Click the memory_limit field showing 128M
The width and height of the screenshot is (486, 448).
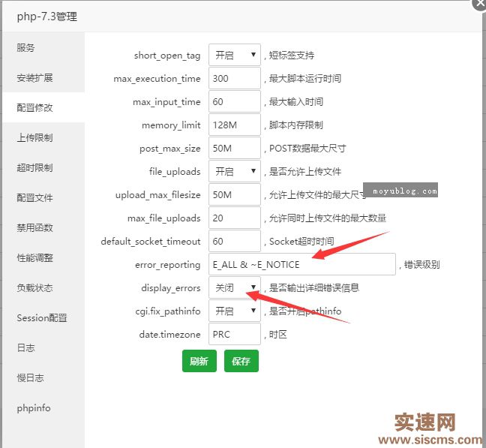click(235, 125)
